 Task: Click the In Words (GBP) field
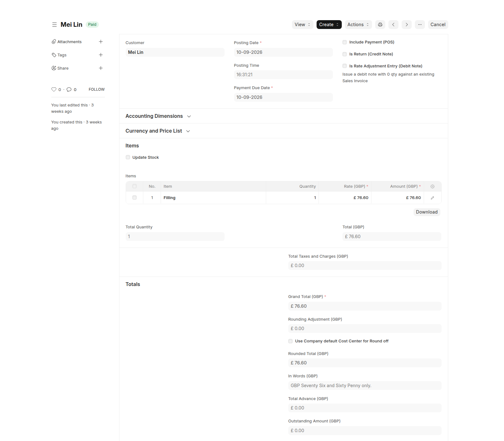[x=365, y=386]
